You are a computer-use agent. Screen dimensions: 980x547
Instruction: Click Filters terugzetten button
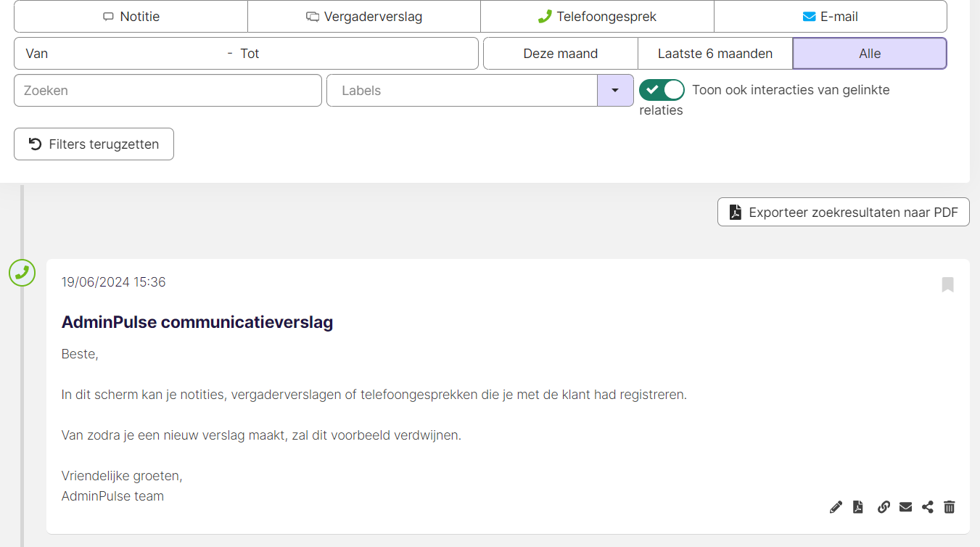94,144
